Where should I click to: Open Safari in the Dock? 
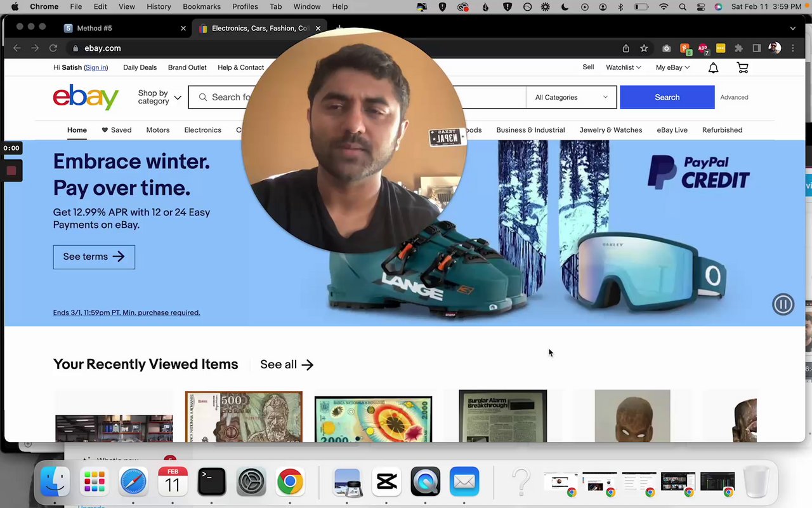[x=133, y=483]
